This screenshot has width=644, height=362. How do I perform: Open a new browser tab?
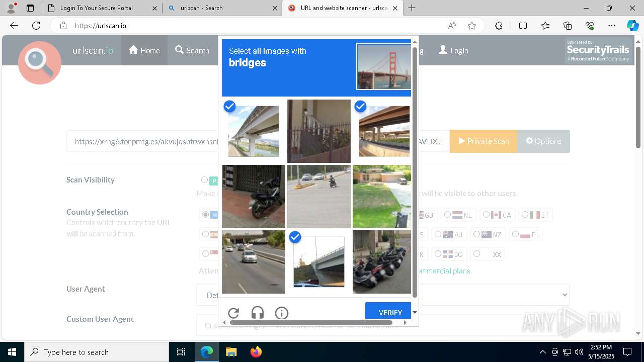[x=412, y=8]
